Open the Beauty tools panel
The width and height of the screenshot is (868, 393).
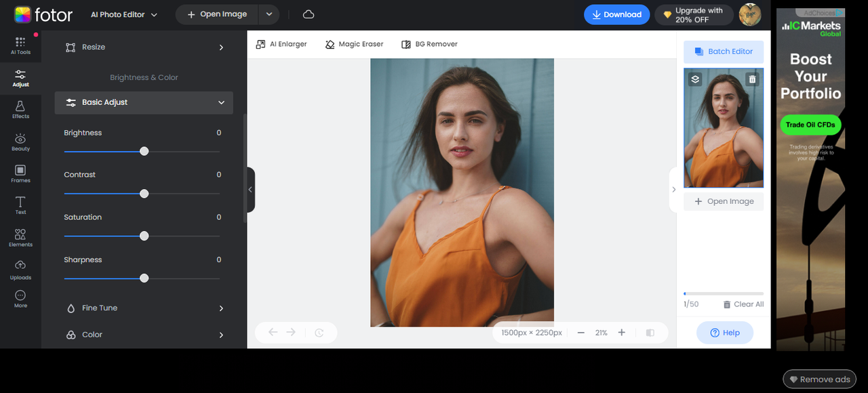click(20, 142)
